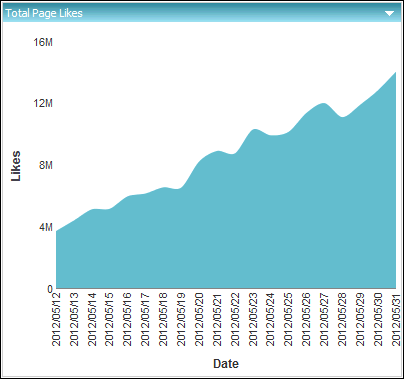Click the 16M y-axis label

tap(43, 42)
